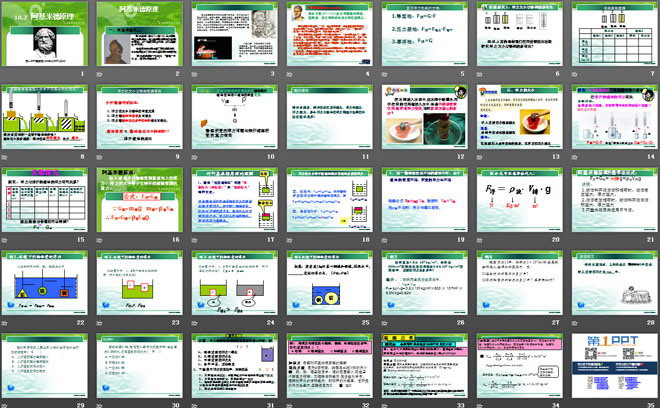Select slide 24 with green and gray containers
Viewport: 660px width, 408px height.
tap(235, 283)
